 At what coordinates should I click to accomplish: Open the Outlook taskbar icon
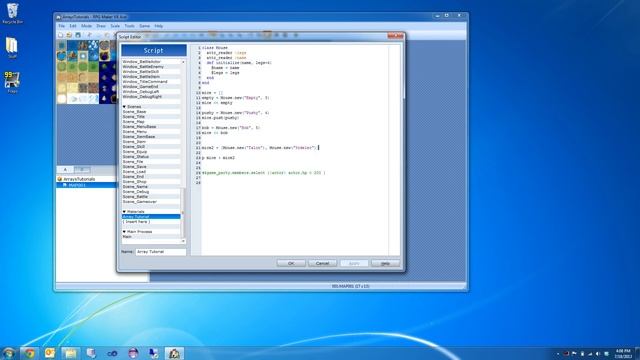(50, 353)
